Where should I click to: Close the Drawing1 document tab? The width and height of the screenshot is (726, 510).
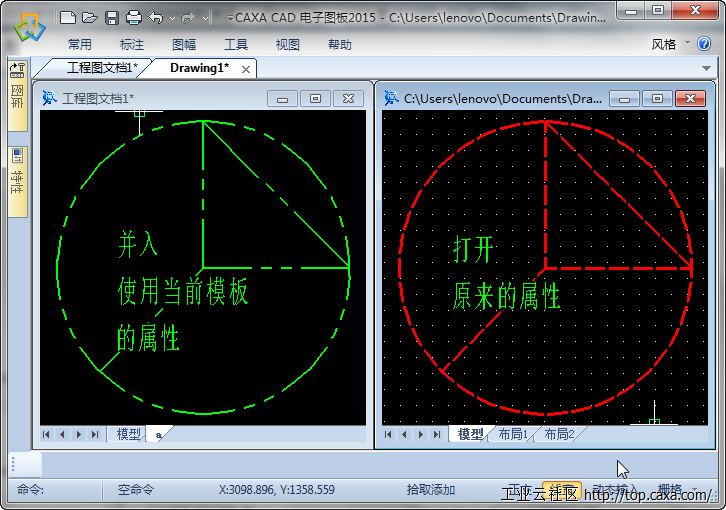pyautogui.click(x=246, y=69)
